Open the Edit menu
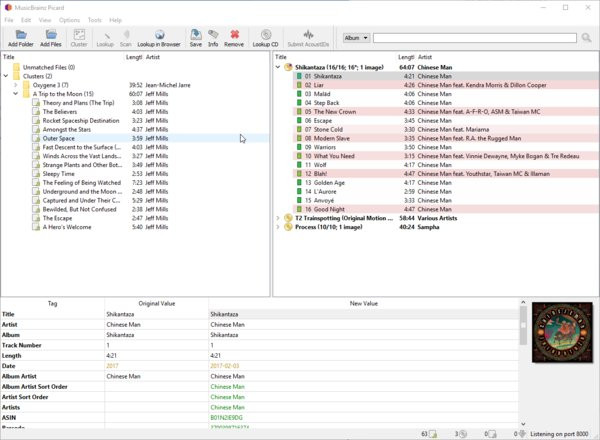Image resolution: width=600 pixels, height=440 pixels. (x=26, y=20)
